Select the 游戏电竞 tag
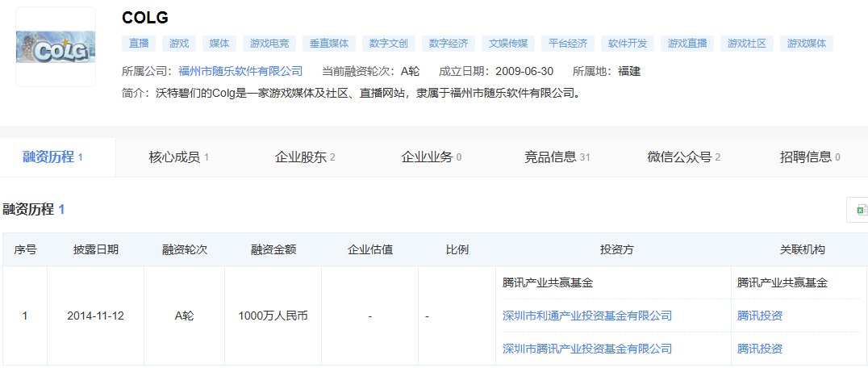The image size is (868, 368). pos(269,44)
